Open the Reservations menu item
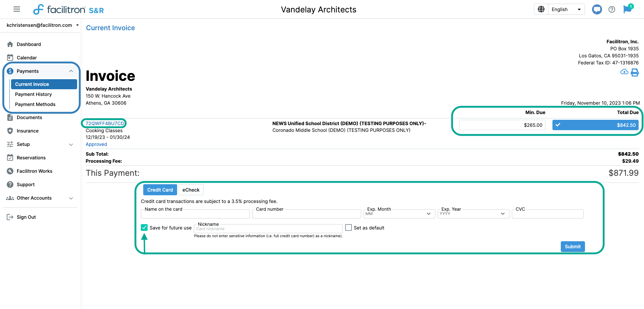The image size is (644, 309). click(31, 158)
